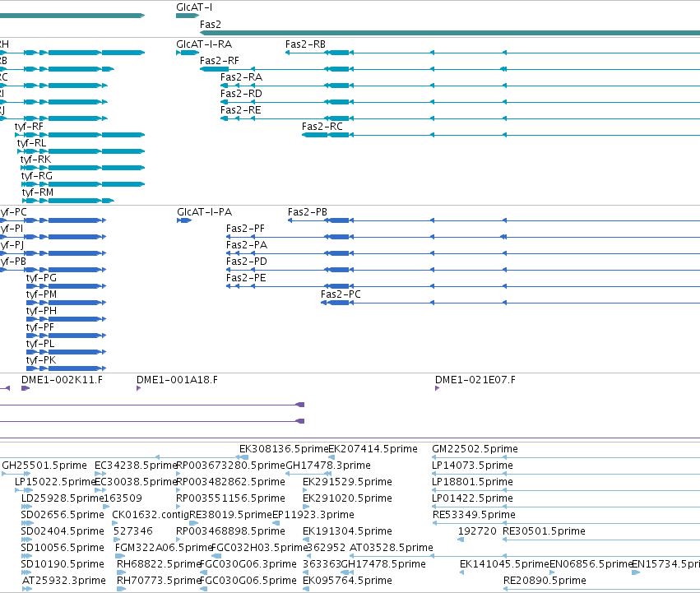
Task: Click the EK207414.5prime EST label
Action: [x=373, y=449]
